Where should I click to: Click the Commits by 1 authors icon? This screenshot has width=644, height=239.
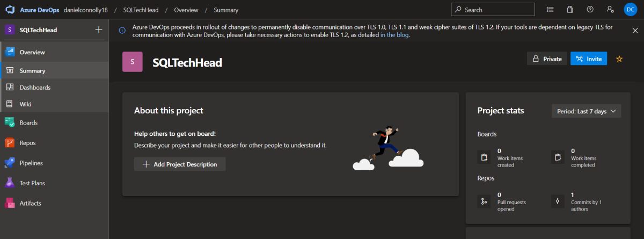pyautogui.click(x=558, y=201)
